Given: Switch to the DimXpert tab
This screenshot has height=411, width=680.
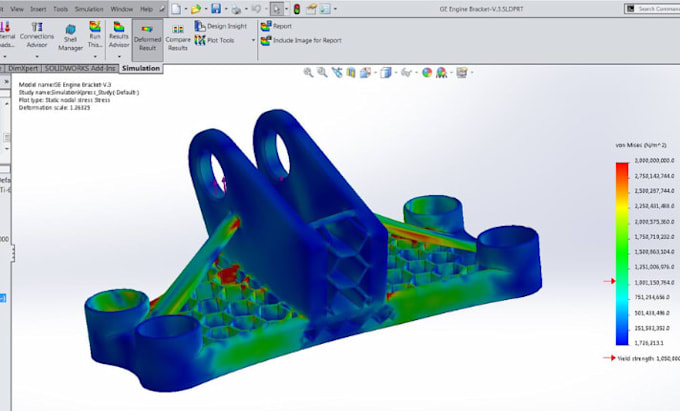Looking at the screenshot, I should (x=23, y=68).
